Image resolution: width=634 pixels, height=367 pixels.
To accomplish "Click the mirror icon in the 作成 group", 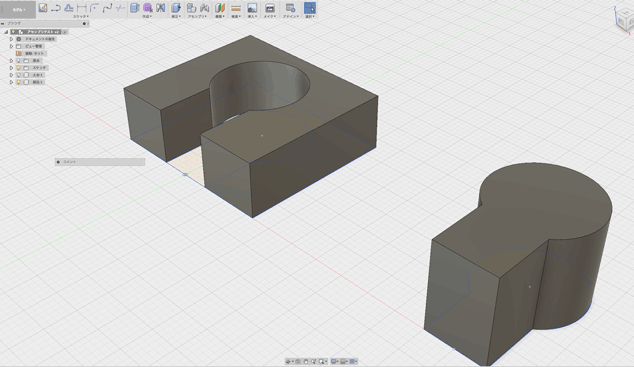I will click(x=161, y=8).
